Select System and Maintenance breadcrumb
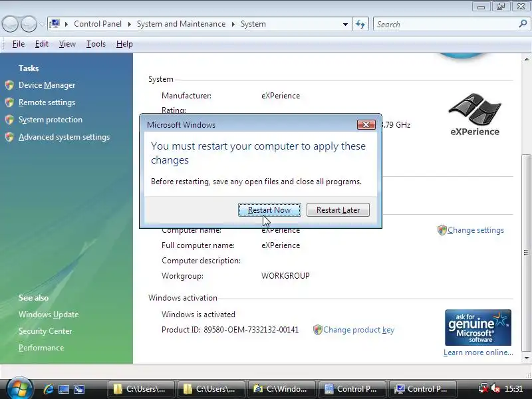The width and height of the screenshot is (532, 399). pos(181,24)
